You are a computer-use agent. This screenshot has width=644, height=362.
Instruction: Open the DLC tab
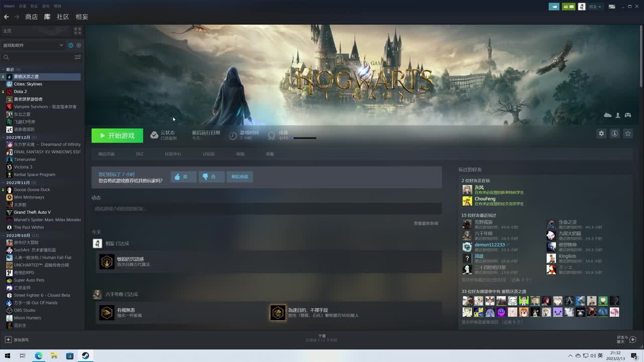(140, 154)
